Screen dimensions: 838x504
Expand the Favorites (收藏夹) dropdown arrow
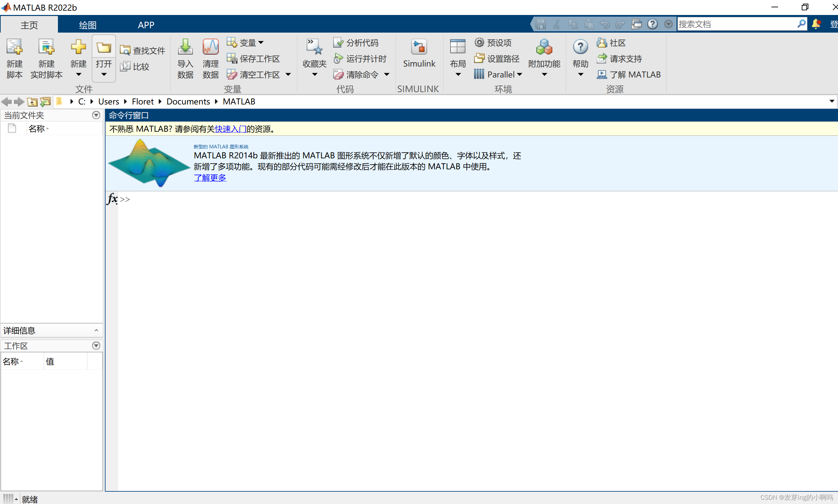314,75
